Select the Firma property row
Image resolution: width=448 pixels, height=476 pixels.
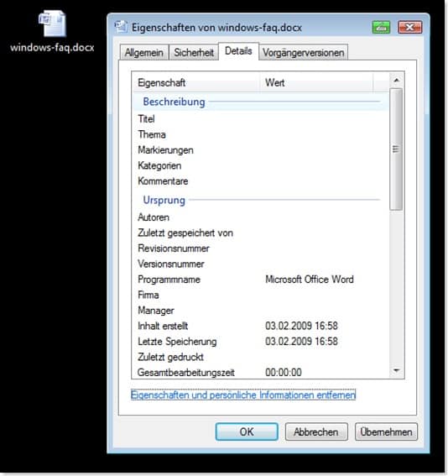click(261, 295)
